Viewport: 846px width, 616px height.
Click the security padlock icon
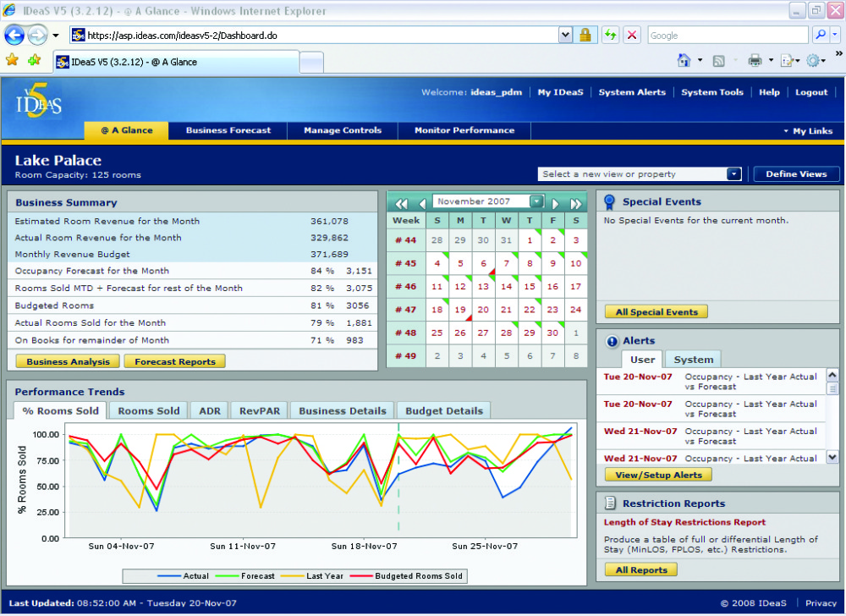[585, 36]
